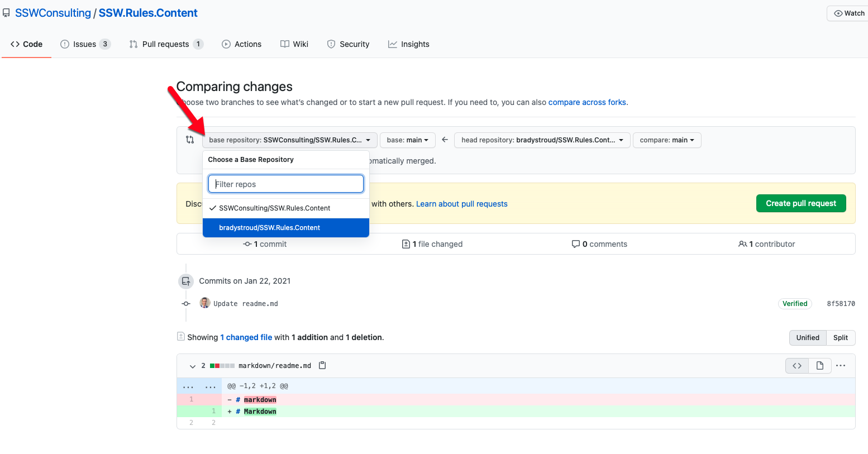Open the base repository dropdown

click(x=290, y=140)
